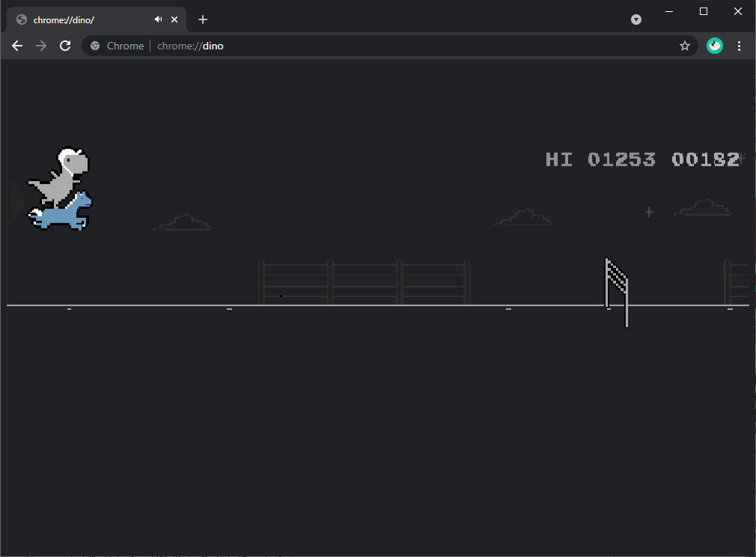Viewport: 756px width, 557px height.
Task: Close the chrome://dino/ tab
Action: pos(174,19)
